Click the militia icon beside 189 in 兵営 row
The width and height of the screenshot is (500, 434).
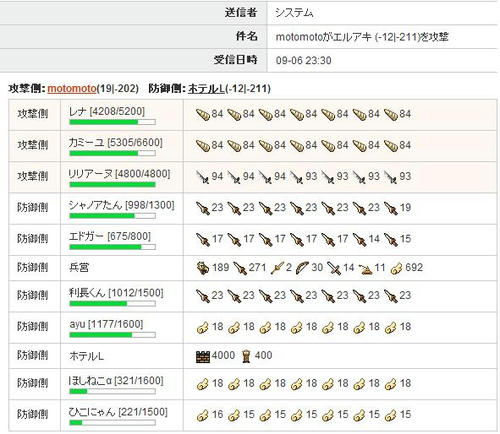click(x=202, y=268)
